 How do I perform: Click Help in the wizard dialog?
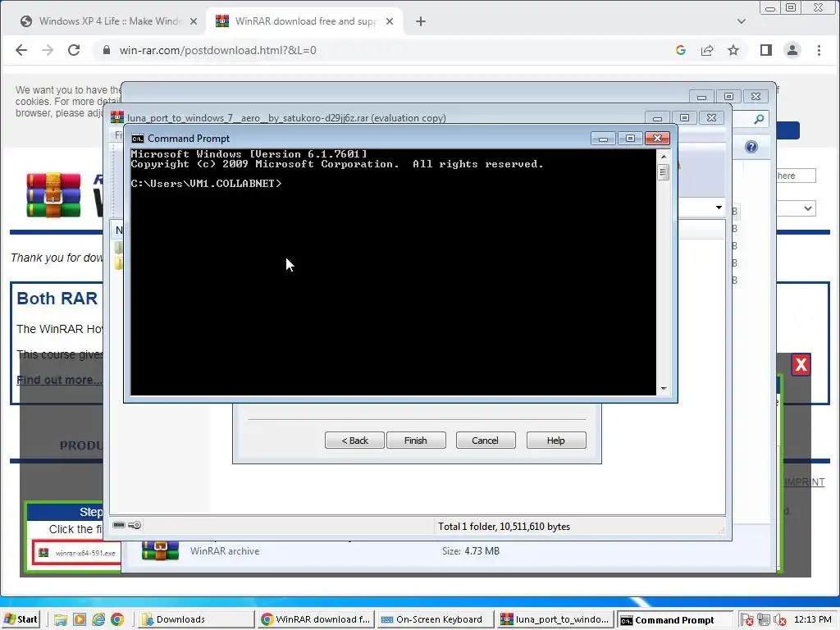click(556, 441)
